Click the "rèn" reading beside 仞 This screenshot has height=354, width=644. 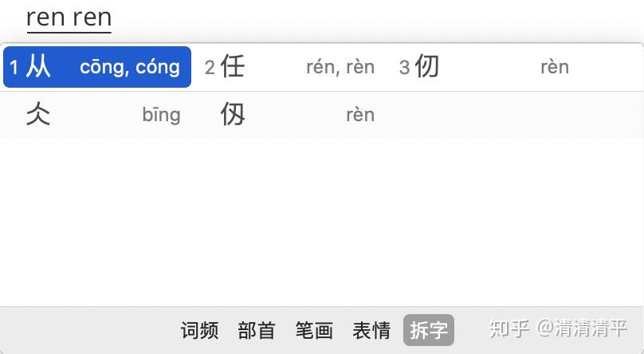click(555, 67)
